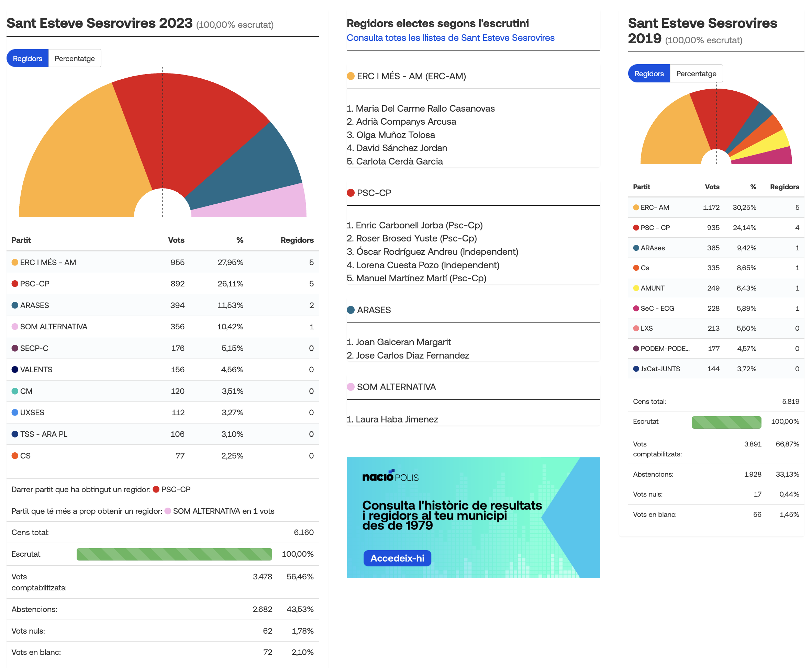Click the Nació Polis logo in the banner
The width and height of the screenshot is (812, 668).
[x=390, y=476]
